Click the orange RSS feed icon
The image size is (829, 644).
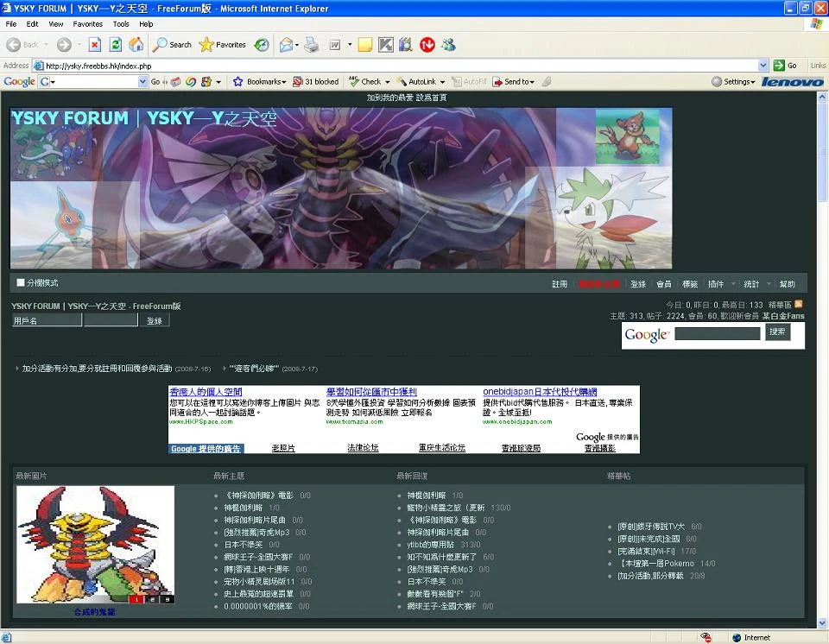[798, 304]
